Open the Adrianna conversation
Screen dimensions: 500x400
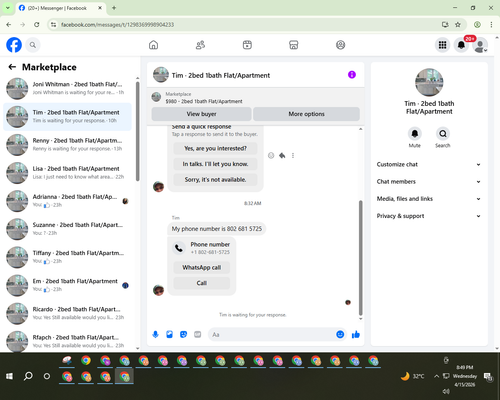(67, 201)
